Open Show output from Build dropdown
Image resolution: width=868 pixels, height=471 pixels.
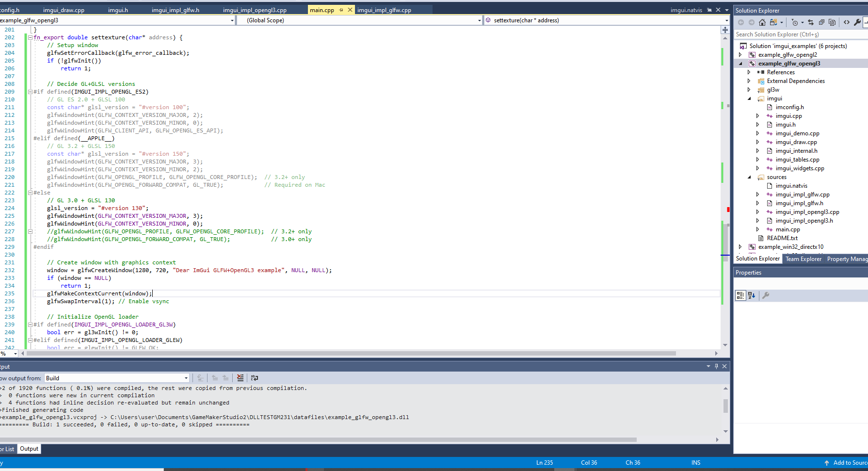click(x=186, y=378)
